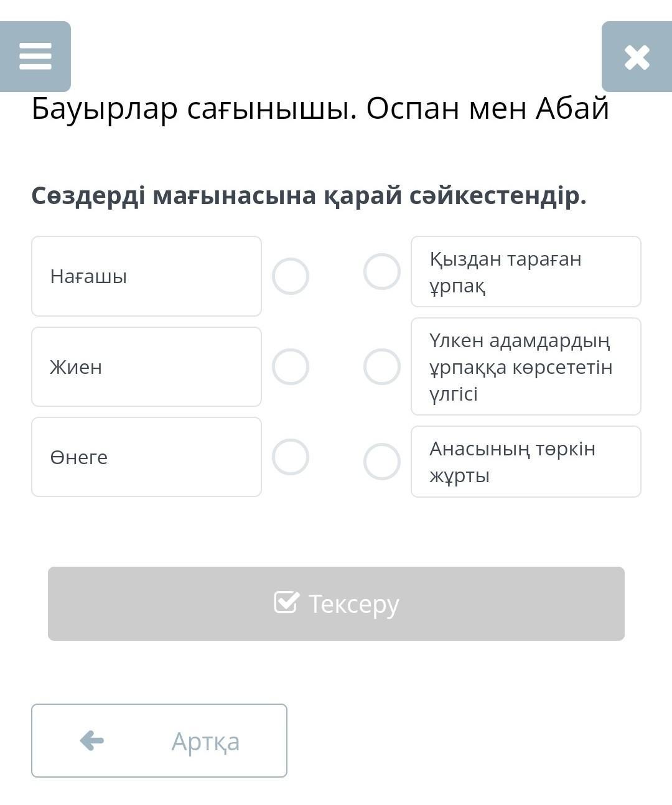The image size is (672, 805).
Task: Click the Жиен word card
Action: click(146, 366)
